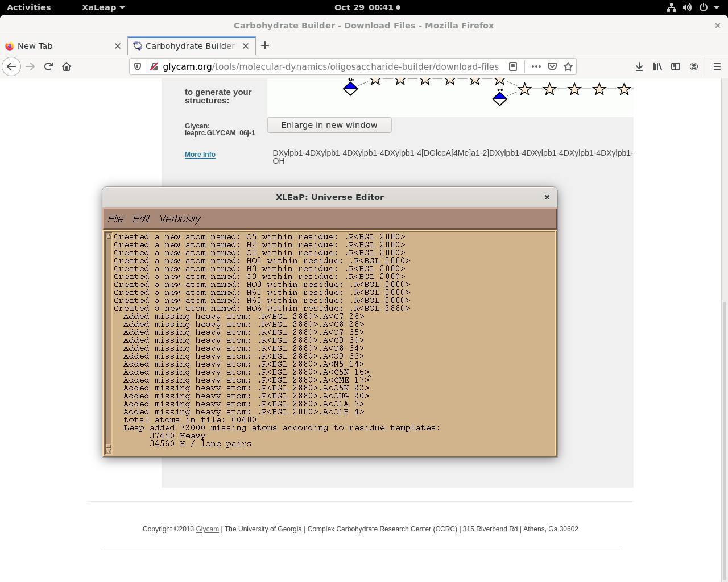Click the back navigation arrow
728x582 pixels.
[11, 66]
